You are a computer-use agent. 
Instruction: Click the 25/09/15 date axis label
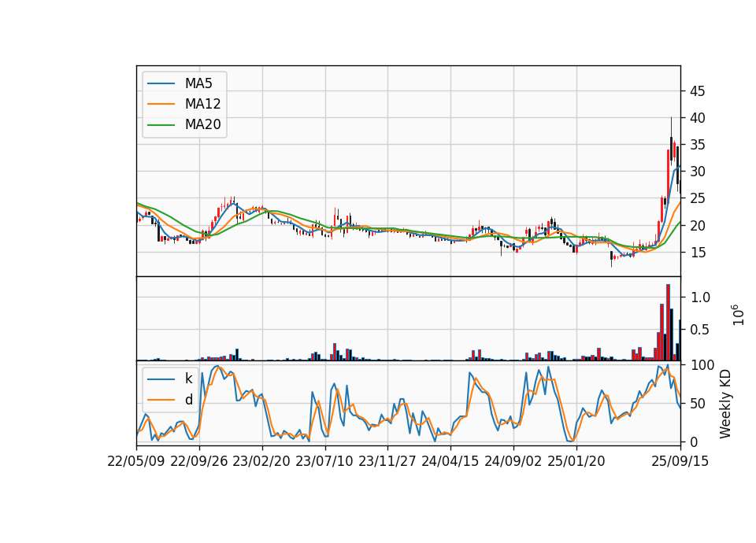coord(680,461)
